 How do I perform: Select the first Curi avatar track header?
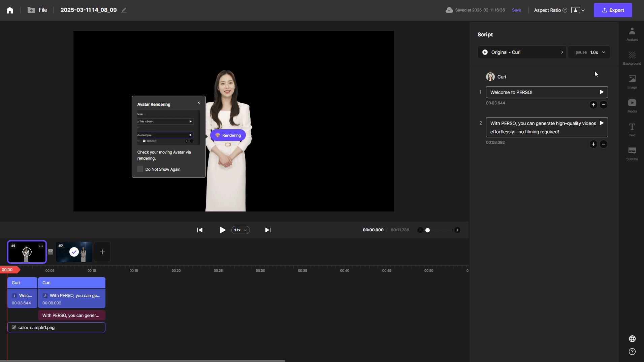[x=22, y=283]
